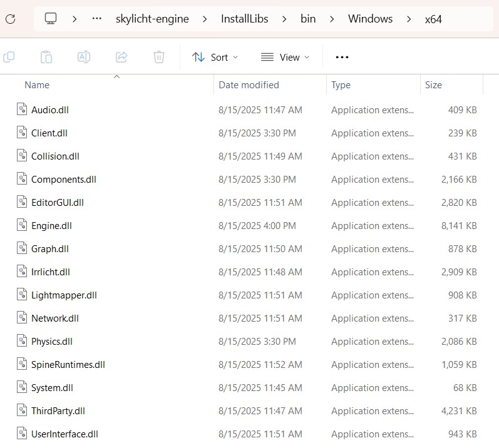Select ThirdParty.dll file icon

click(x=22, y=411)
